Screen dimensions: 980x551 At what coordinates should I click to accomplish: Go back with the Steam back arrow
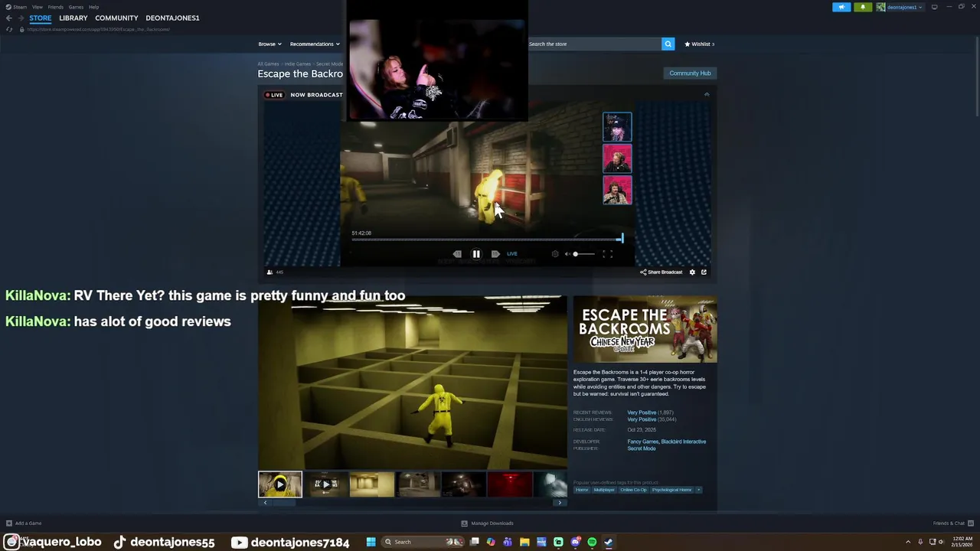pyautogui.click(x=8, y=18)
